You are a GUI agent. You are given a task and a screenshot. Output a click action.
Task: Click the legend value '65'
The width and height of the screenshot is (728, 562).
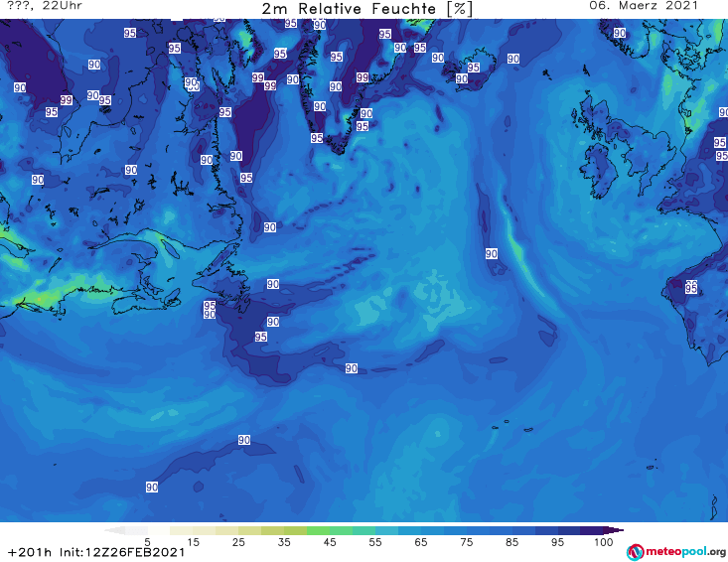click(x=421, y=542)
